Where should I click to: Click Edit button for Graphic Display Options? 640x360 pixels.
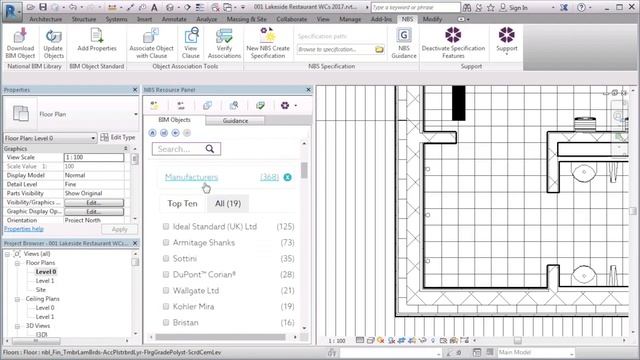click(x=94, y=211)
